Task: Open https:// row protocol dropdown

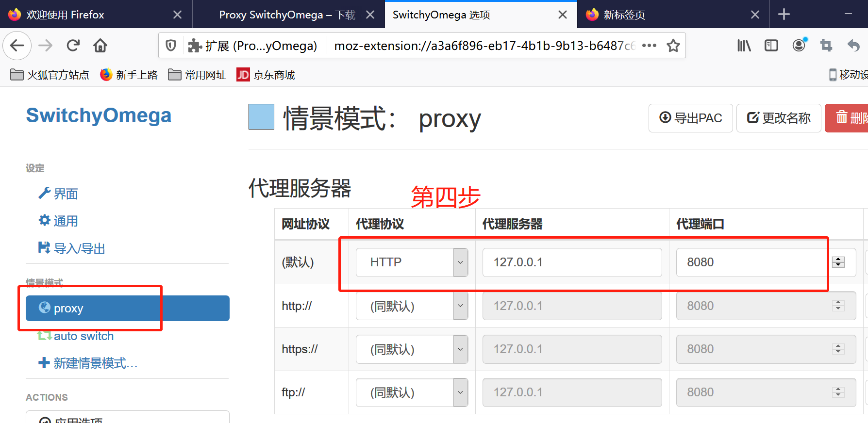Action: [412, 349]
